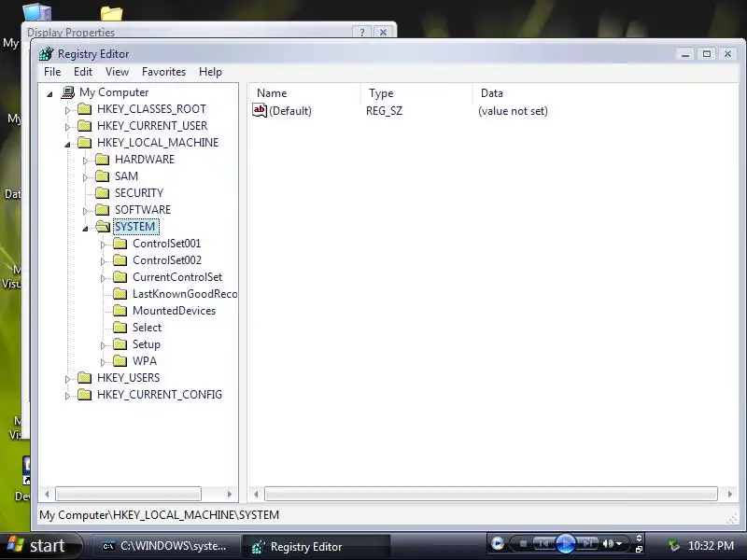Select the HKEY_CURRENT_CONFIG key label

(159, 395)
